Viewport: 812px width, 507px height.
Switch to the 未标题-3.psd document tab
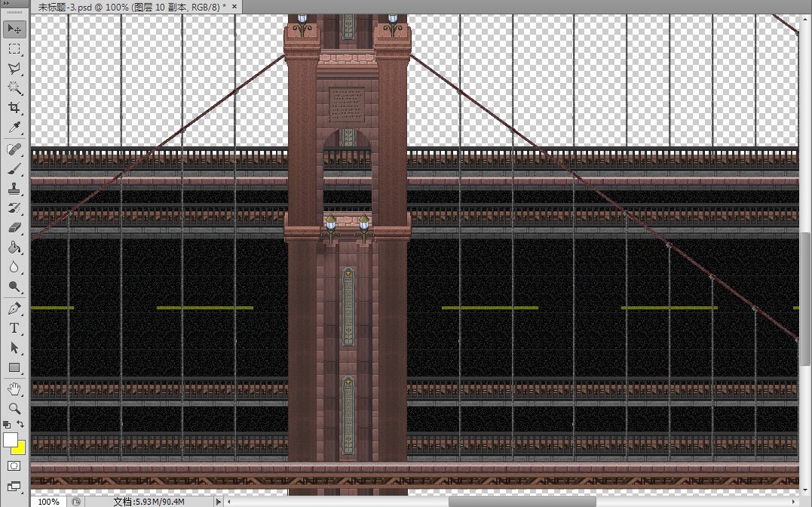132,7
